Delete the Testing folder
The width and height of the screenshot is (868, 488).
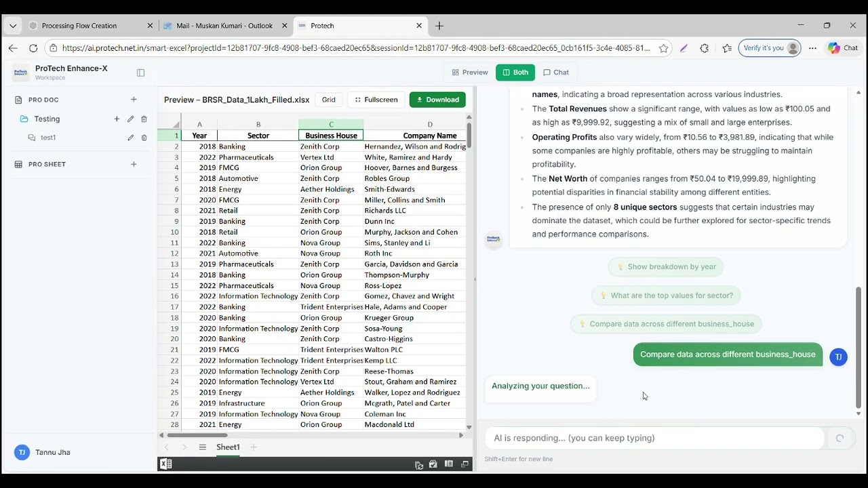tap(144, 119)
